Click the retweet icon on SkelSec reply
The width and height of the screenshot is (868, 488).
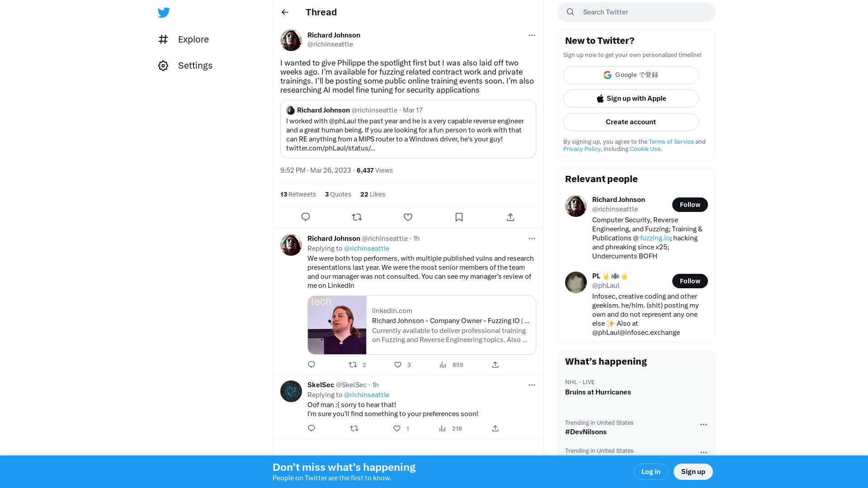pos(354,428)
